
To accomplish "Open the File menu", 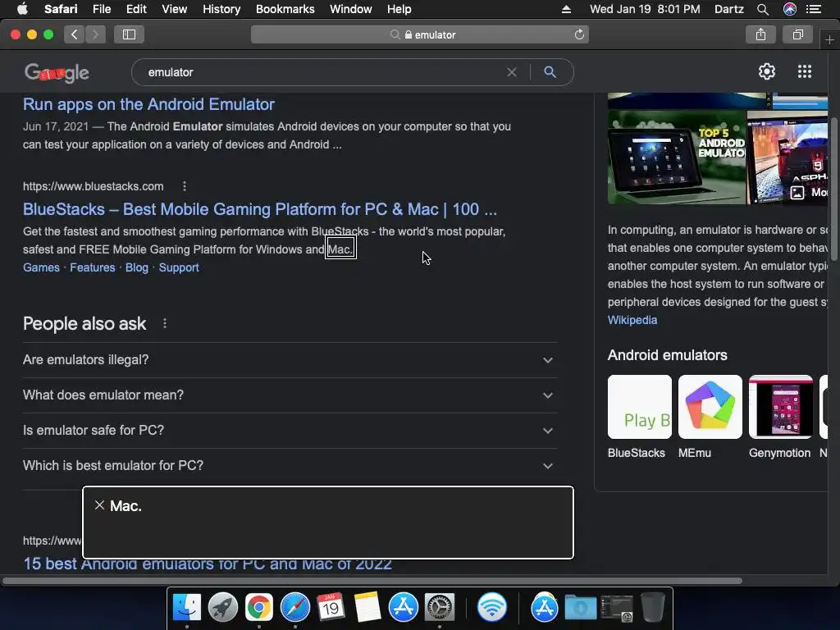I will pos(101,9).
